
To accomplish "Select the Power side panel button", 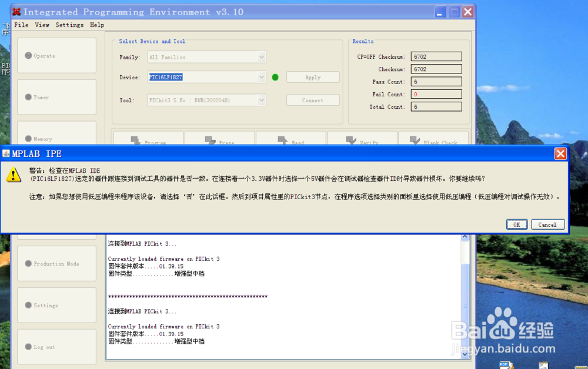I will [56, 97].
